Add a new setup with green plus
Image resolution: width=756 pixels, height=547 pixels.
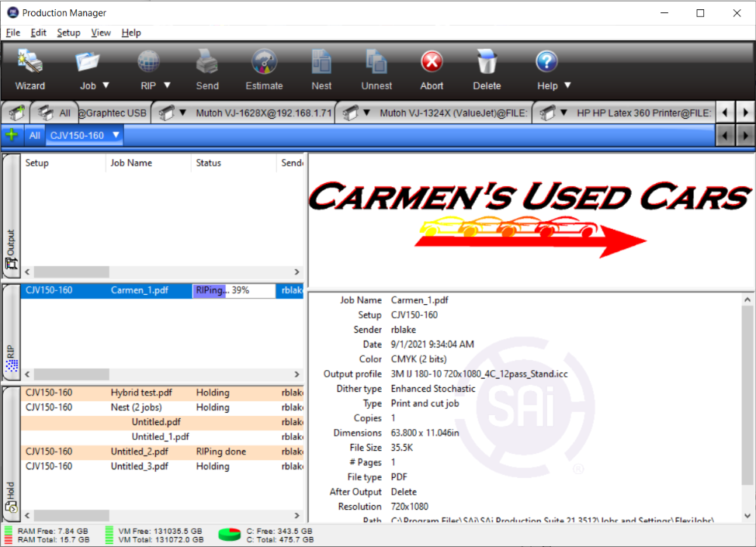pos(12,135)
